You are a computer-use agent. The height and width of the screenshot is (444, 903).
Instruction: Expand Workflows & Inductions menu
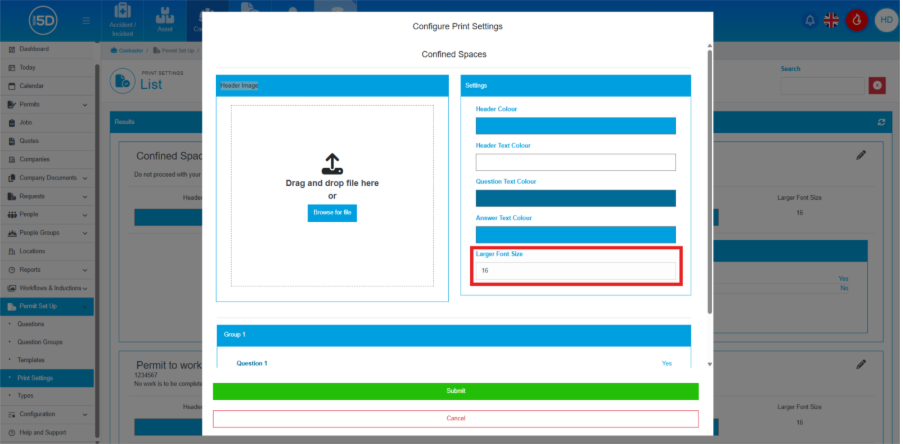47,288
